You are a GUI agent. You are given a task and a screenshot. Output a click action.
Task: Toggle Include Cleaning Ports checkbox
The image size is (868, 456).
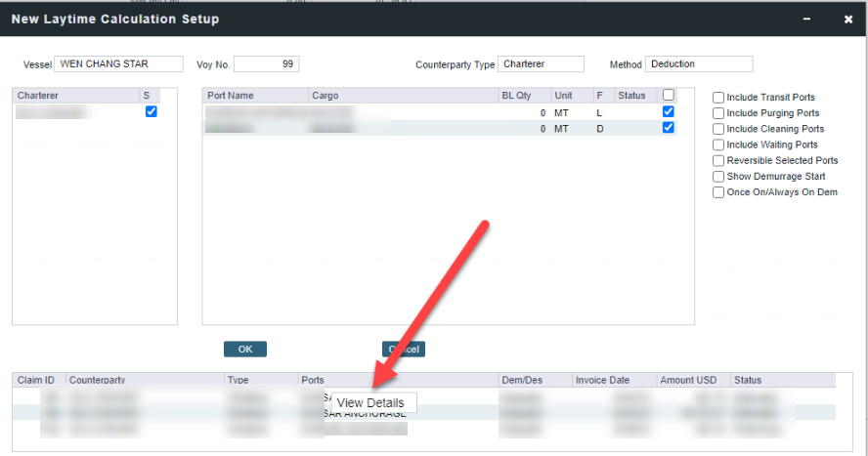(x=718, y=129)
